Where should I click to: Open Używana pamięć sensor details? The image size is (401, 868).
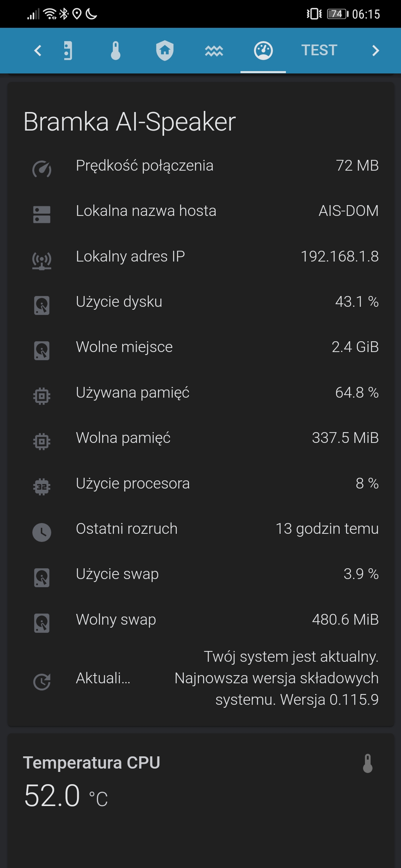[200, 392]
